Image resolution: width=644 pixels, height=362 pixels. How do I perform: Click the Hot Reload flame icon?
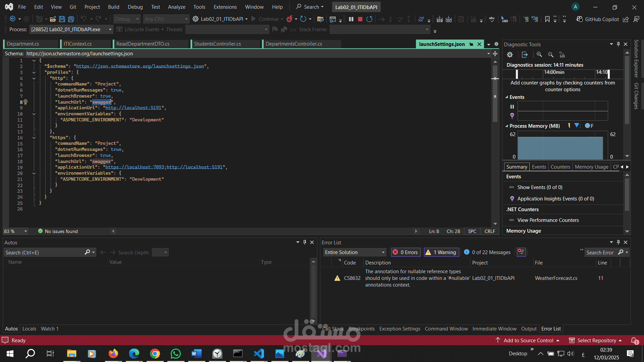click(x=289, y=19)
